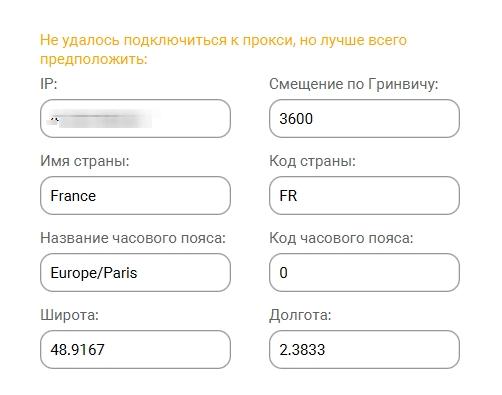Viewport: 502px width, 395px height.
Task: Click the 'Широта:' label
Action: (69, 315)
